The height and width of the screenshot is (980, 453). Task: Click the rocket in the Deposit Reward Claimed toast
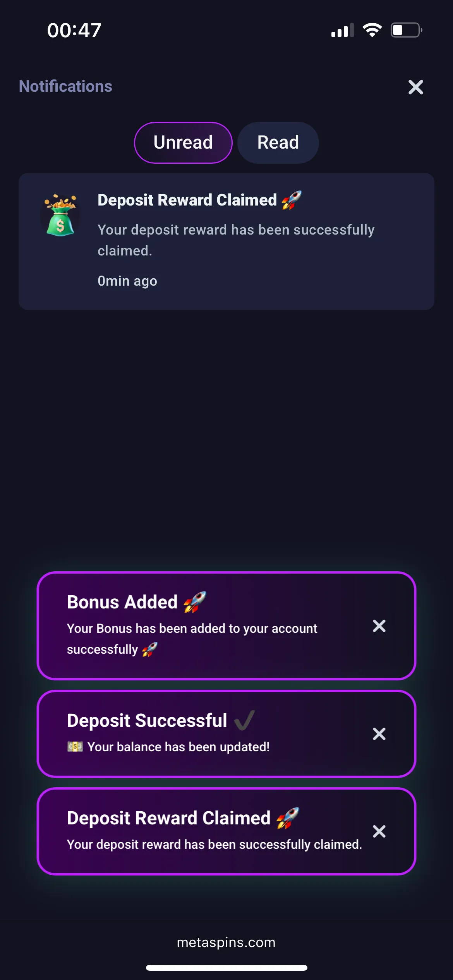click(288, 818)
